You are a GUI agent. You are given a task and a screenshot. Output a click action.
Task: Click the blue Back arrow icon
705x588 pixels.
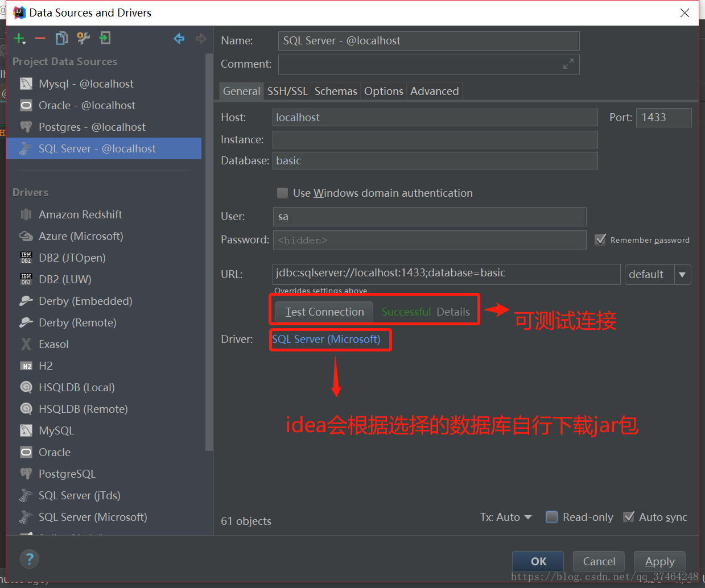[x=179, y=39]
